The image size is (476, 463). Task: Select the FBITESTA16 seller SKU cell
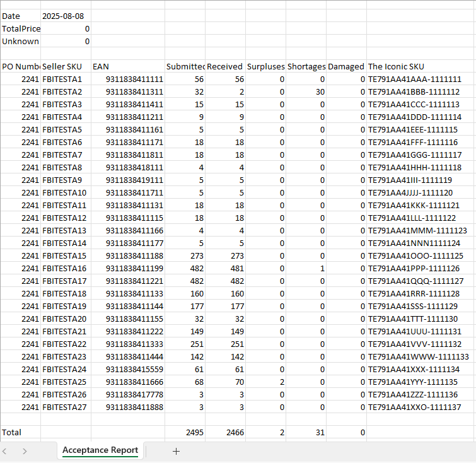[66, 268]
